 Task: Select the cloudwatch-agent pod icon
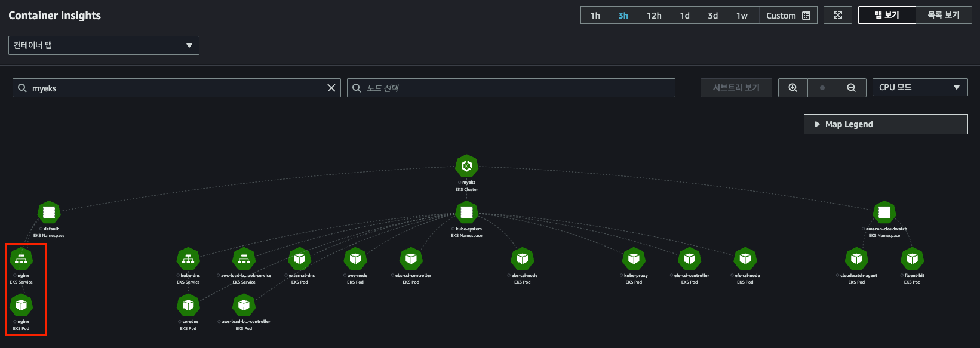857,259
